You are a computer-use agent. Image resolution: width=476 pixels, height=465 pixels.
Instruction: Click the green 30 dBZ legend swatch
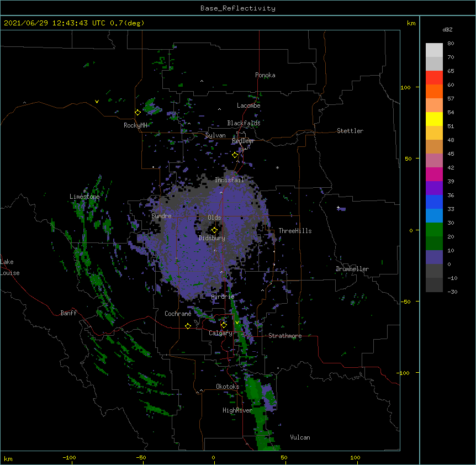[434, 230]
